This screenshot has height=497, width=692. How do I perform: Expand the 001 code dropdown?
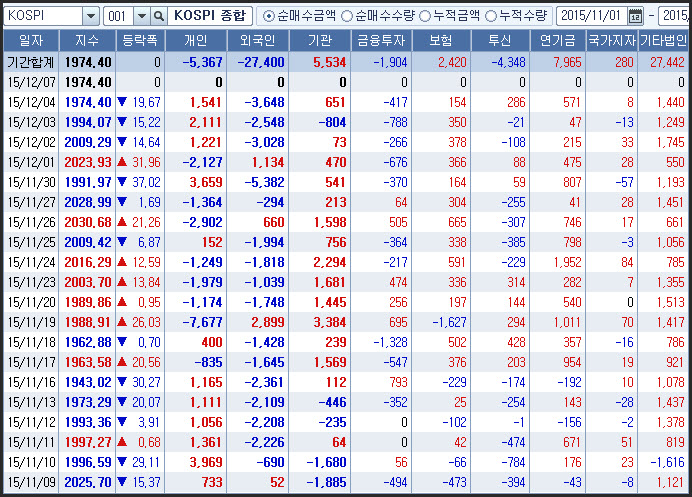142,16
